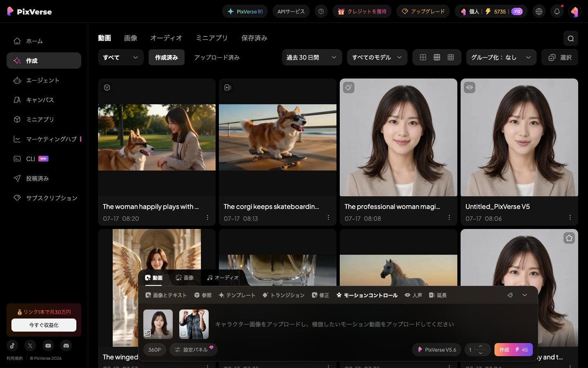Screen dimensions: 588x368
Task: Open PixVerse TikTok link icon
Action: tap(12, 346)
